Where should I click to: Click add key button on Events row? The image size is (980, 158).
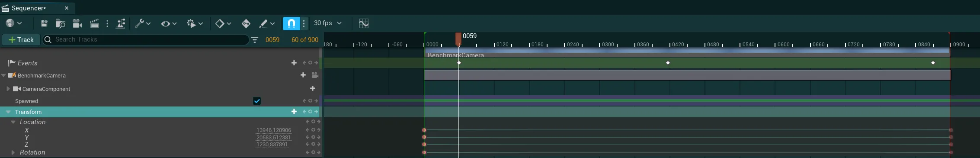310,63
